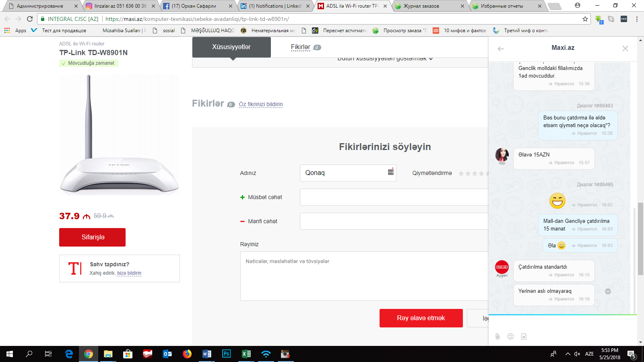Open the 10 мифов и фактов bookmark
Viewport: 644px width, 362px height.
[x=460, y=31]
